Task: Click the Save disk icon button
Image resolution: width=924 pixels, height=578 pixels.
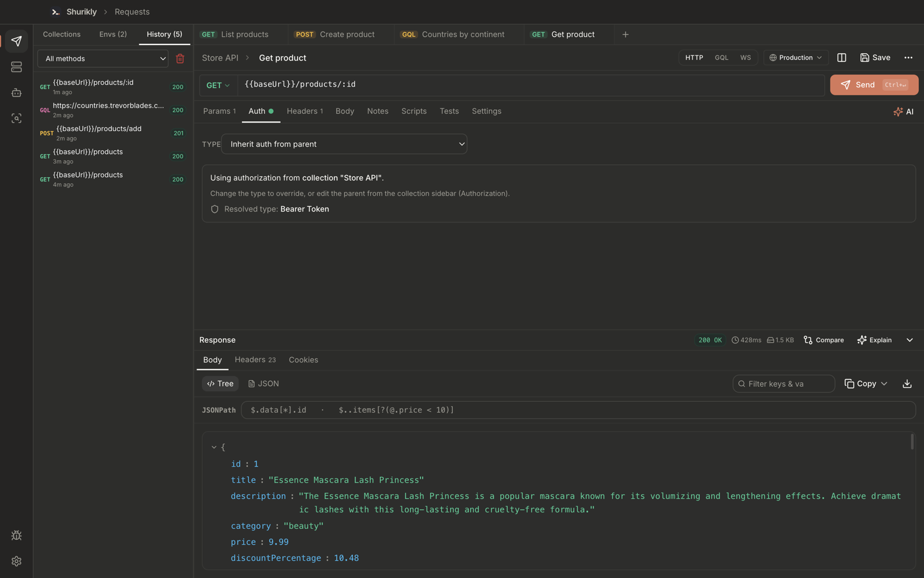Action: click(x=875, y=58)
